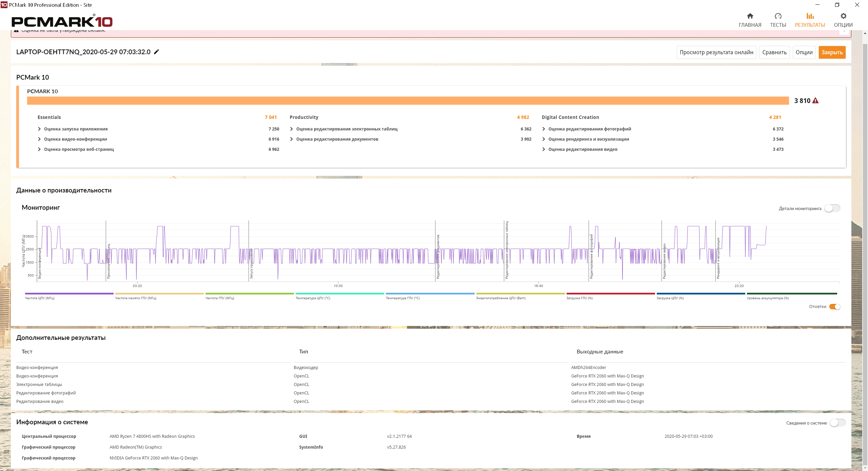Click the red warning triangle next to 3 810
868x471 pixels.
[x=815, y=101]
